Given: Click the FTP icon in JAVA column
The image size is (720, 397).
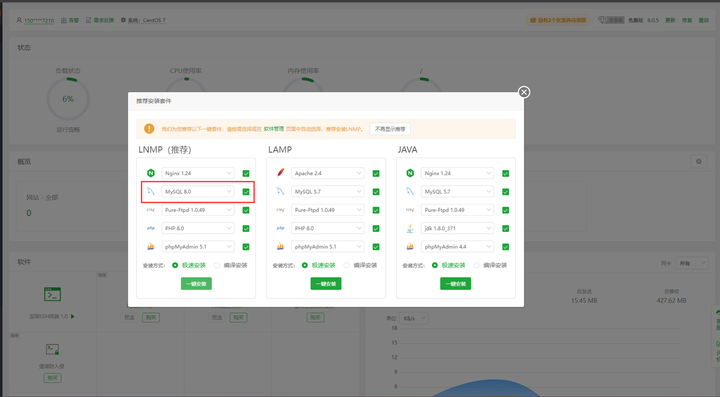Looking at the screenshot, I should pyautogui.click(x=410, y=210).
